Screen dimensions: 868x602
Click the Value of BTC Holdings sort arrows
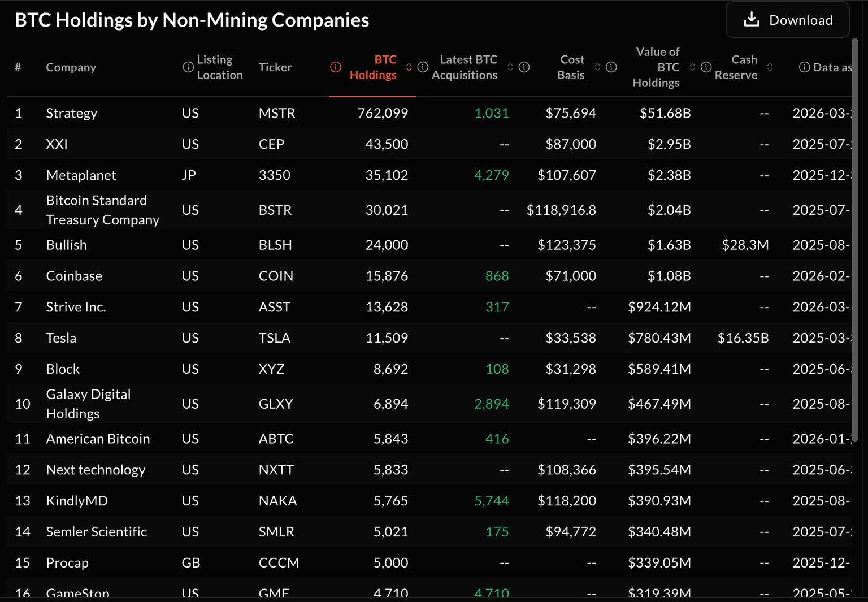click(692, 67)
